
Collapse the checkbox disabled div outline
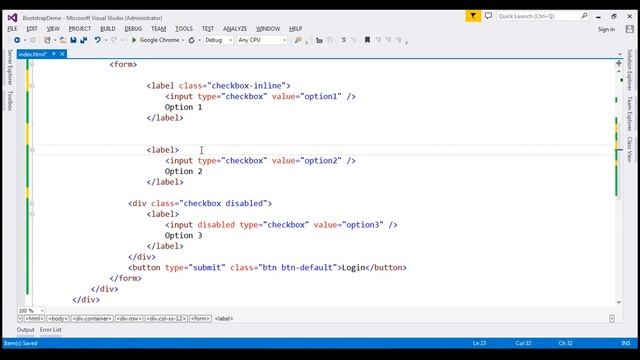pyautogui.click(x=32, y=203)
